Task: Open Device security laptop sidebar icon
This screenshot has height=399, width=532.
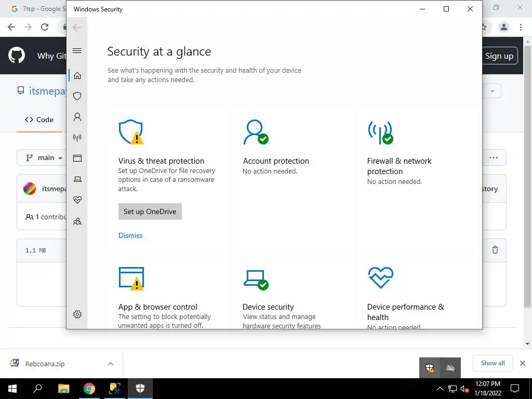Action: (77, 179)
